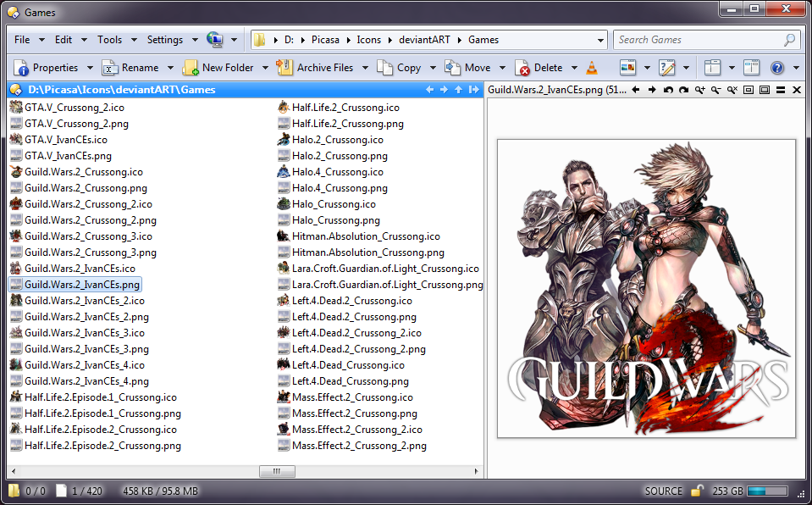Click the D: segment in the breadcrumb
Viewport: 812px width, 505px height.
[x=289, y=40]
